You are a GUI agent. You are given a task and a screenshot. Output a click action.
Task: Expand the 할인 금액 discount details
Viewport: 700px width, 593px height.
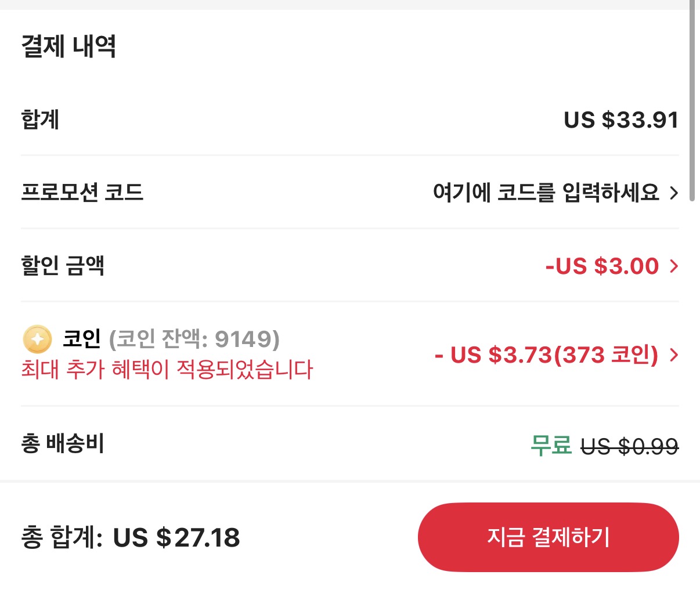pyautogui.click(x=674, y=266)
